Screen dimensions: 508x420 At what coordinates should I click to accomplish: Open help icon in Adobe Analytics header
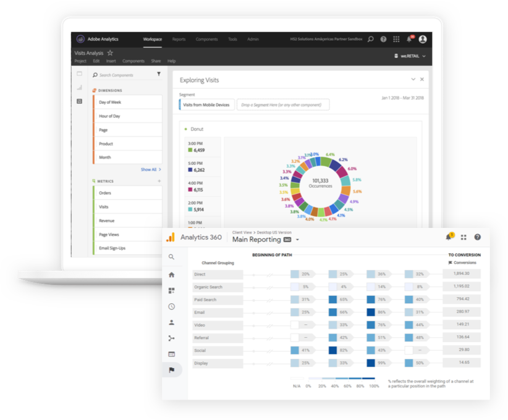point(383,39)
